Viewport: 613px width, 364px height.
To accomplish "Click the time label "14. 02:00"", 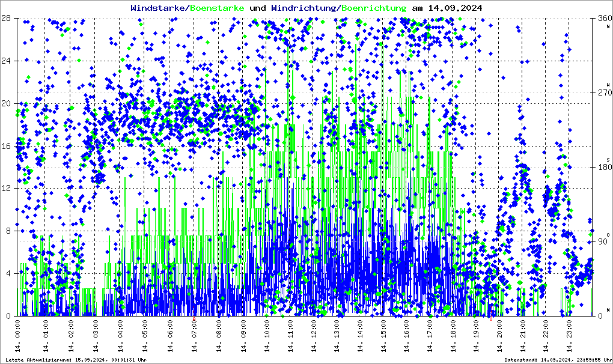I will (x=71, y=336).
